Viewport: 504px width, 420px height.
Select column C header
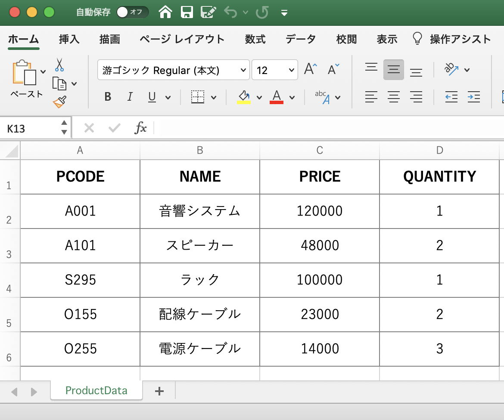pos(320,150)
